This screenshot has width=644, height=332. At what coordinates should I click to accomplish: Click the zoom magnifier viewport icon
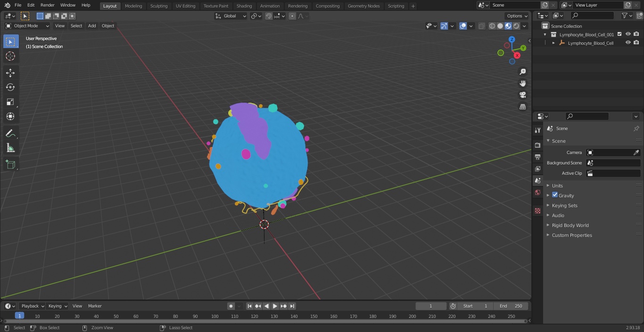(x=522, y=72)
